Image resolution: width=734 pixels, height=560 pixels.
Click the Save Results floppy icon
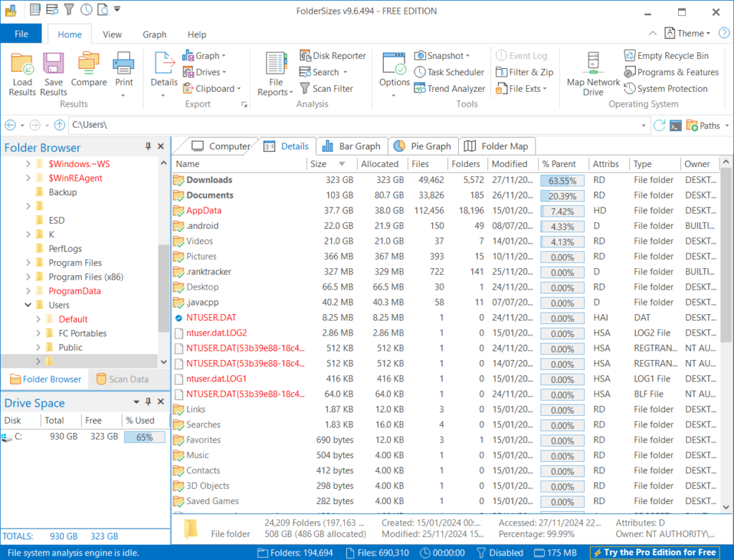53,64
